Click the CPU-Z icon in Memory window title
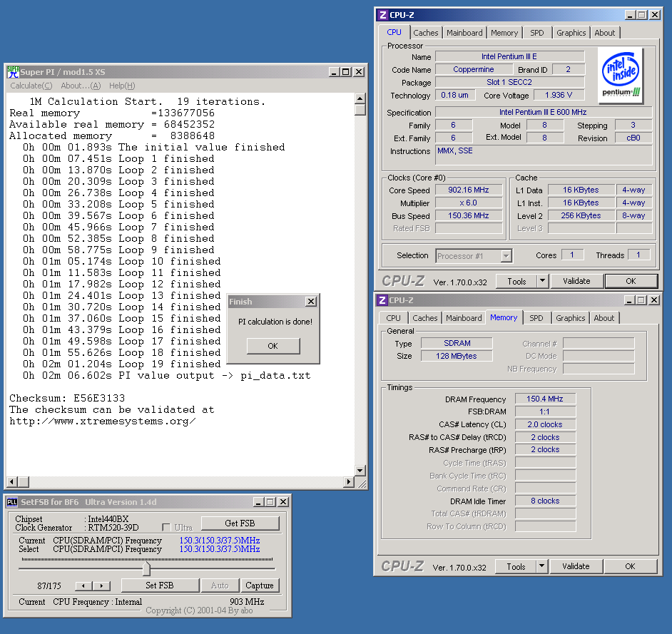 382,300
